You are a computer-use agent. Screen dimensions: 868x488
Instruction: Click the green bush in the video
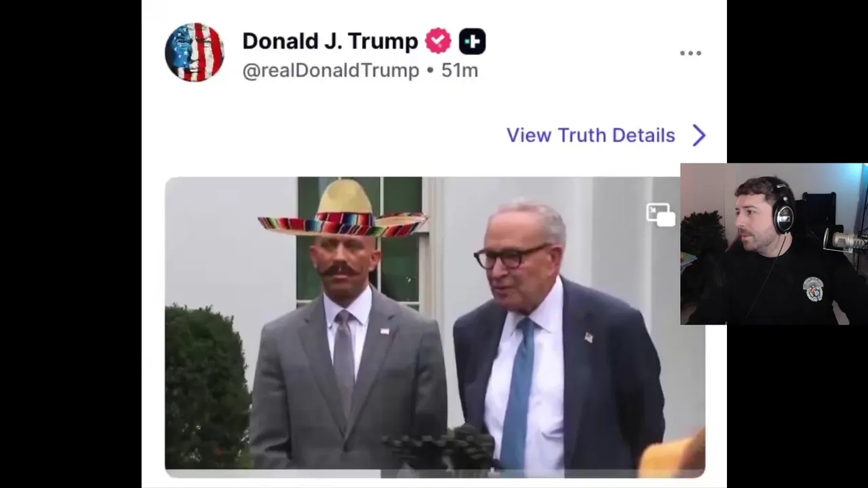pyautogui.click(x=208, y=387)
